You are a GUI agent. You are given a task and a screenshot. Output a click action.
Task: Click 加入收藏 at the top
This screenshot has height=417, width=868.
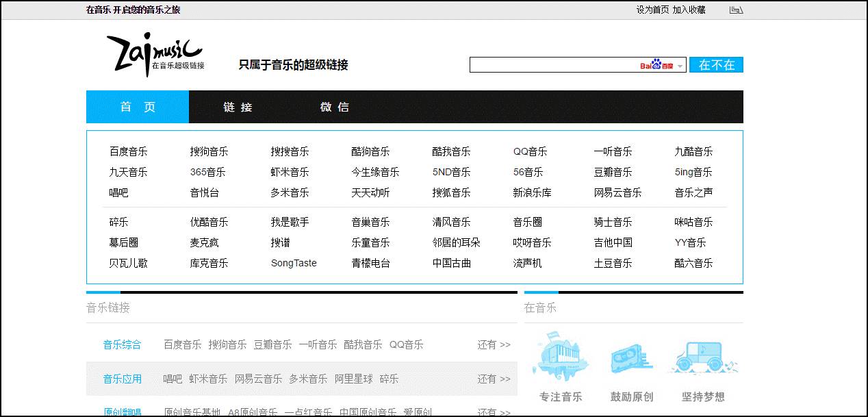[x=689, y=10]
